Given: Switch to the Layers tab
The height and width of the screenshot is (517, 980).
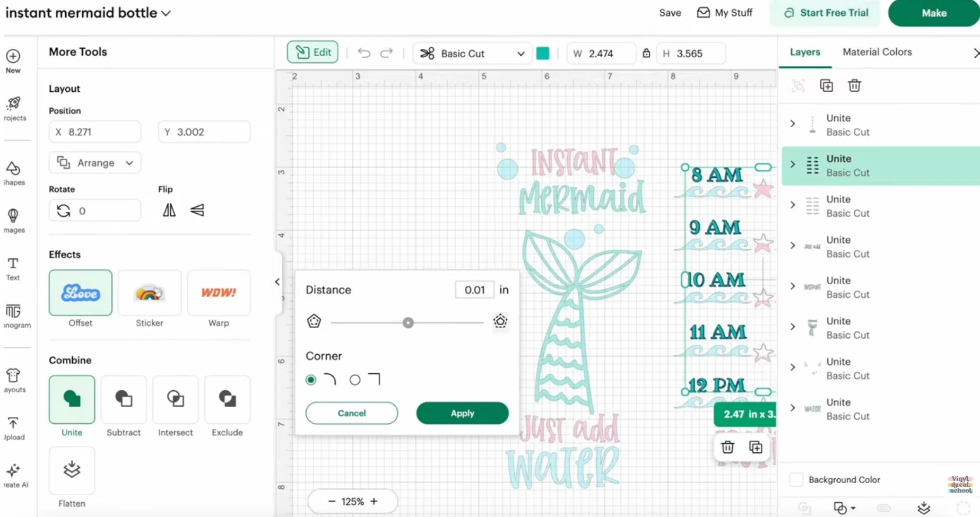Looking at the screenshot, I should coord(805,52).
